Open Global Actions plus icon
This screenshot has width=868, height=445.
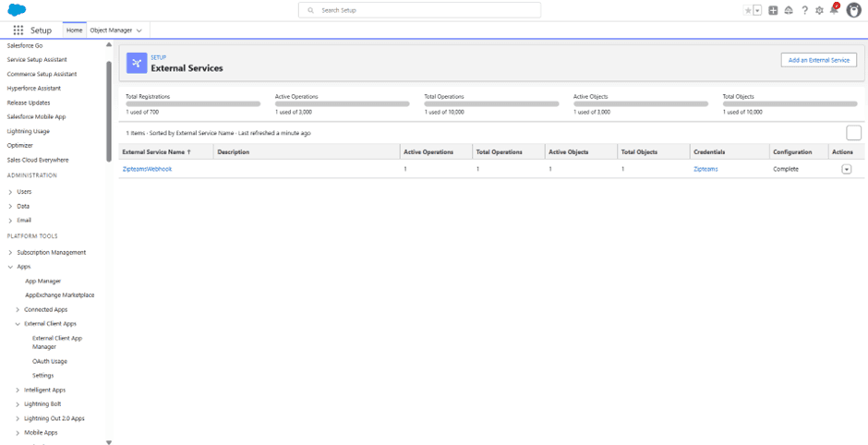tap(773, 10)
